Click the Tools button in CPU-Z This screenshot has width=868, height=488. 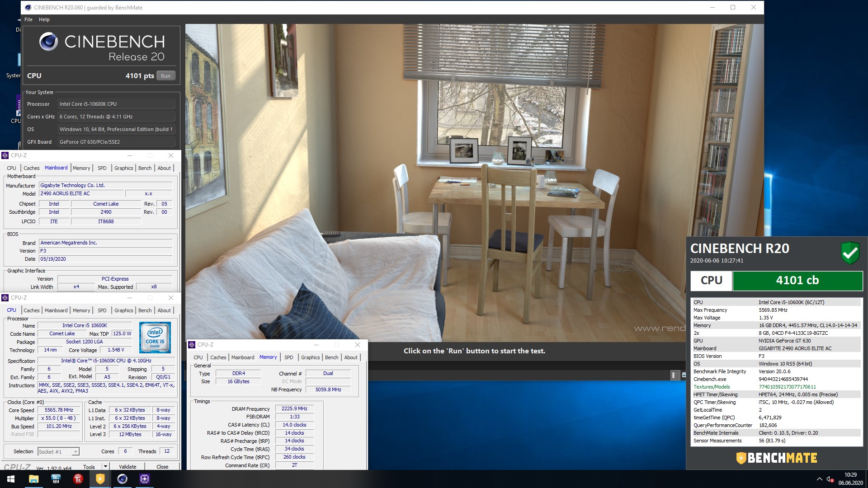pyautogui.click(x=89, y=467)
